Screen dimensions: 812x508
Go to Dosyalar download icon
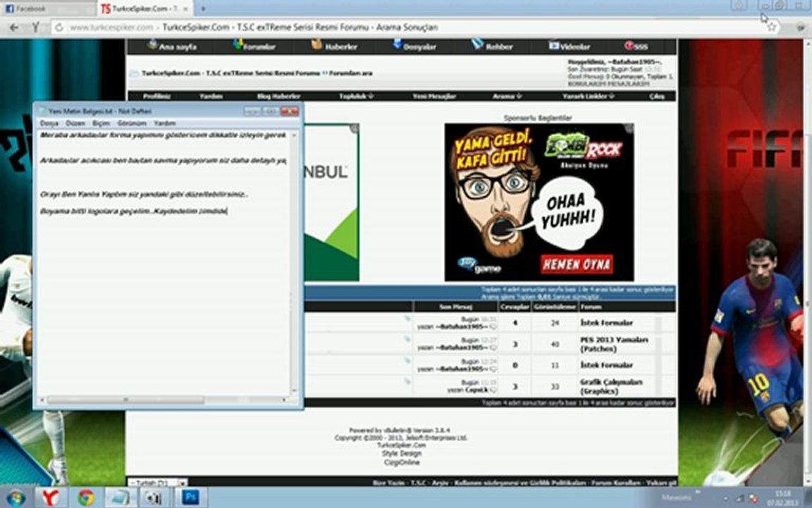398,44
